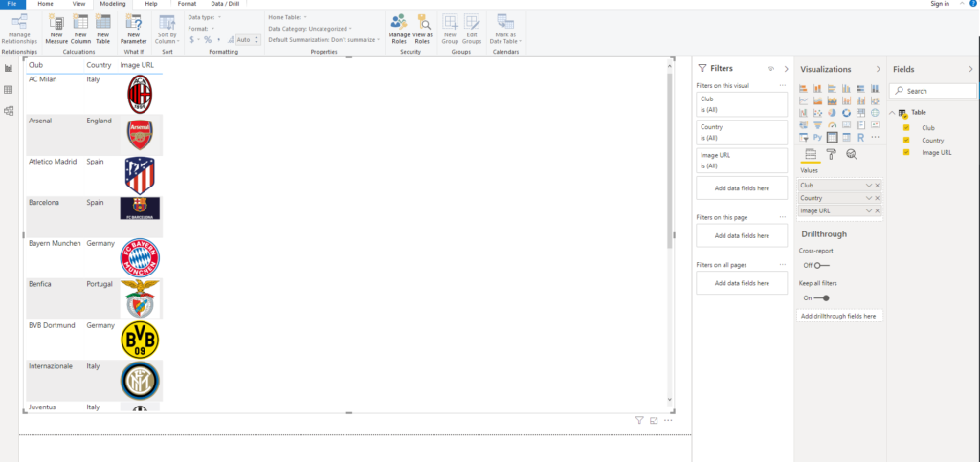Screen dimensions: 980x462
Task: Select the gauge visualization
Action: 832,125
